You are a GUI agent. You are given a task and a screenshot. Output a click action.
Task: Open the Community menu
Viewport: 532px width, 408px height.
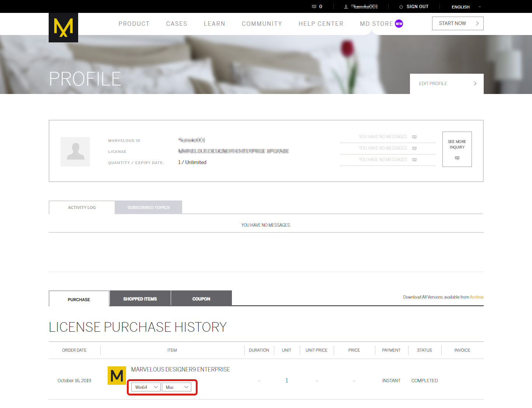coord(262,24)
